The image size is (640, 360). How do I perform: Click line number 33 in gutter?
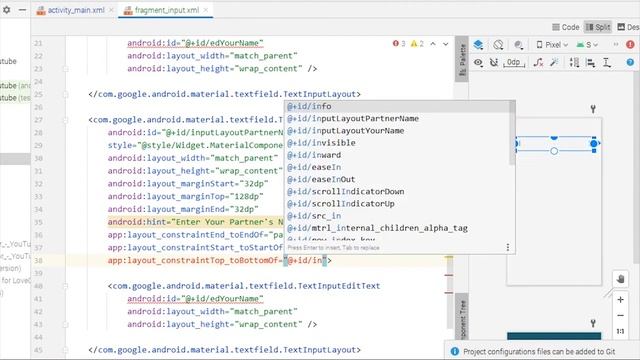[38, 197]
